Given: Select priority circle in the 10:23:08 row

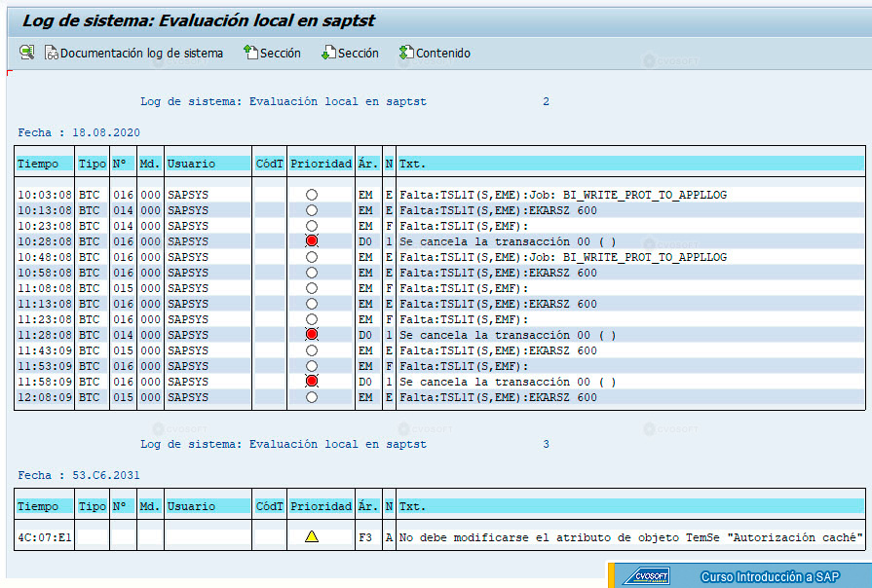Looking at the screenshot, I should [x=312, y=226].
